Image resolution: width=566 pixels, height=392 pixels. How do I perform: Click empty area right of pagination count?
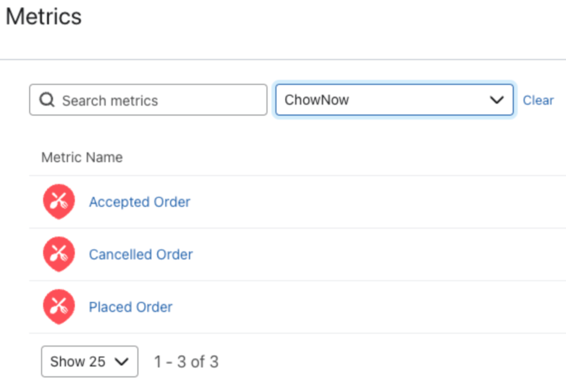(376, 362)
